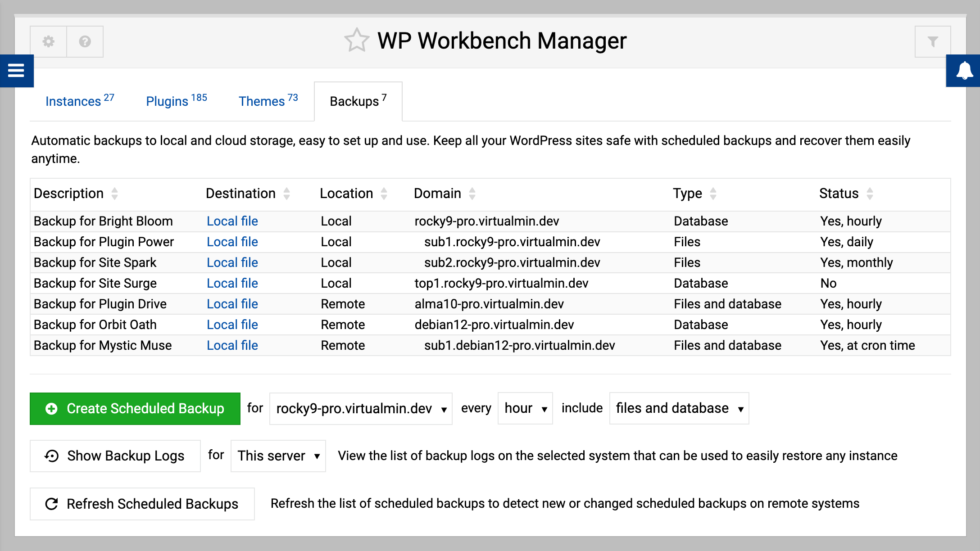Open Local file link for Site Spark
980x551 pixels.
point(232,262)
